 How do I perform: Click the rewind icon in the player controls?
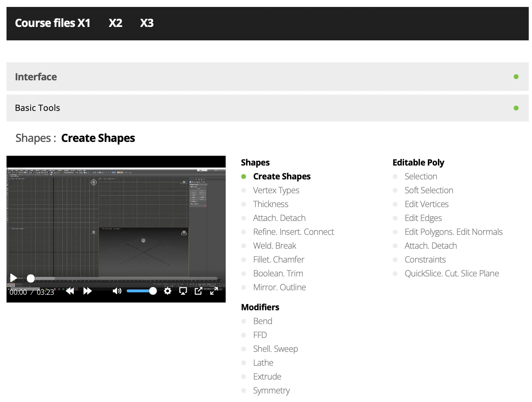pos(70,291)
